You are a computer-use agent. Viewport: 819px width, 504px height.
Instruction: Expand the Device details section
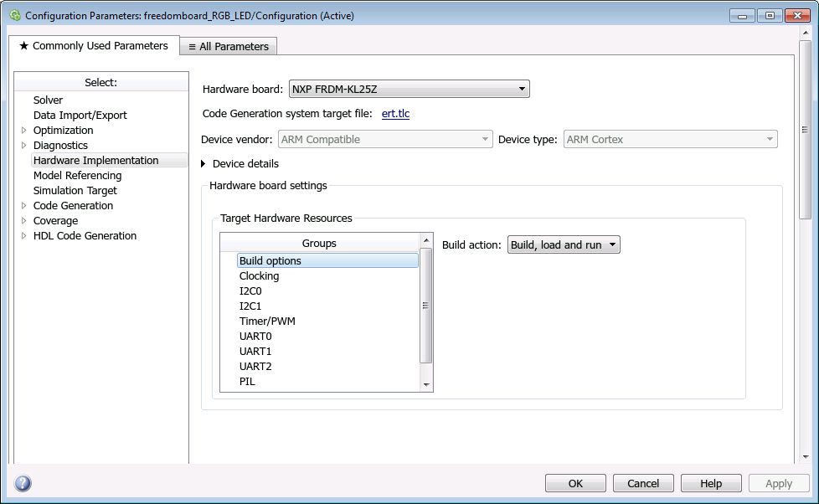203,163
